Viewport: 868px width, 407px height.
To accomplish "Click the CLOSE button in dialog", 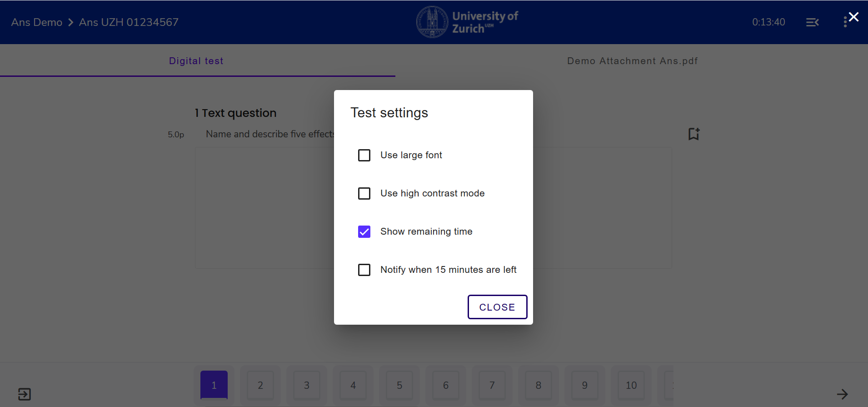I will [x=497, y=307].
